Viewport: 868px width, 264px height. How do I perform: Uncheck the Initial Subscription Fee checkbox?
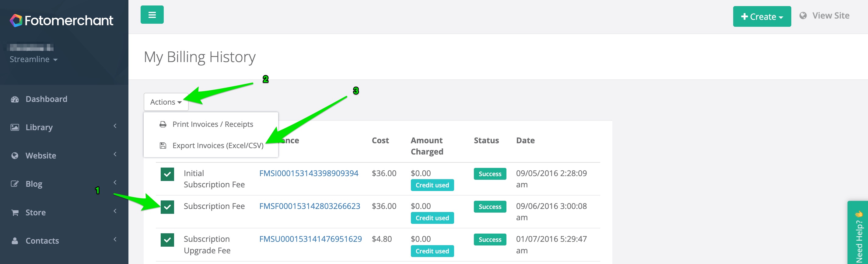167,175
